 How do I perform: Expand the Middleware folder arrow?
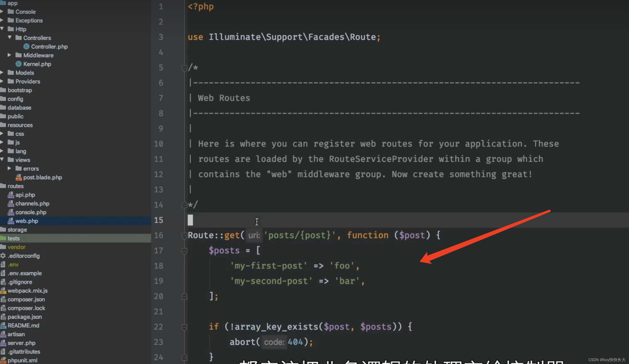point(9,55)
